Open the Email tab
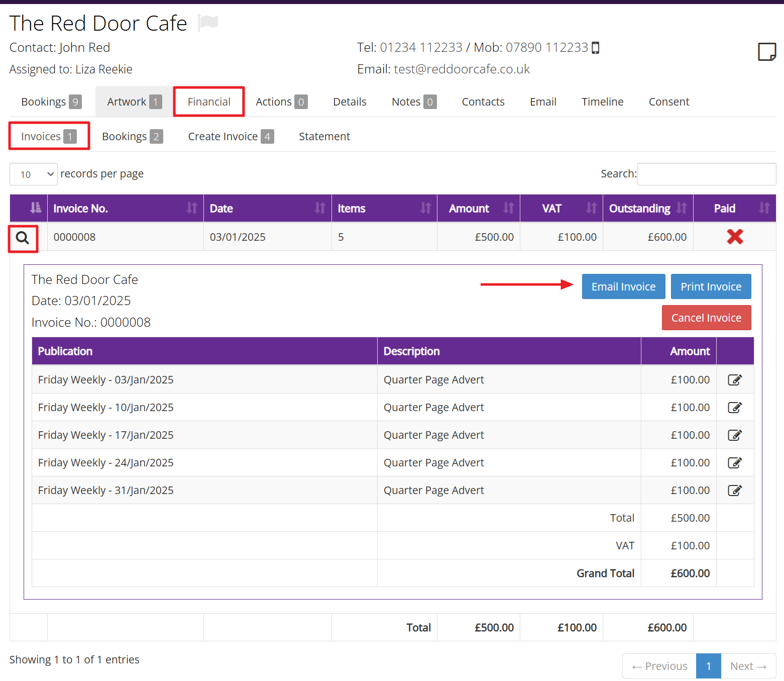Viewport: 784px width, 681px height. pyautogui.click(x=543, y=102)
